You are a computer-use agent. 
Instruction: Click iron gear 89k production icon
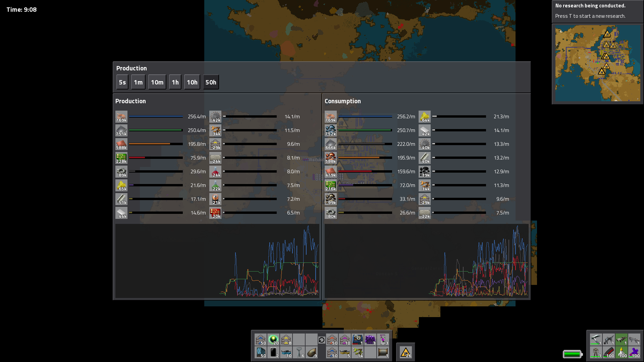point(121,172)
